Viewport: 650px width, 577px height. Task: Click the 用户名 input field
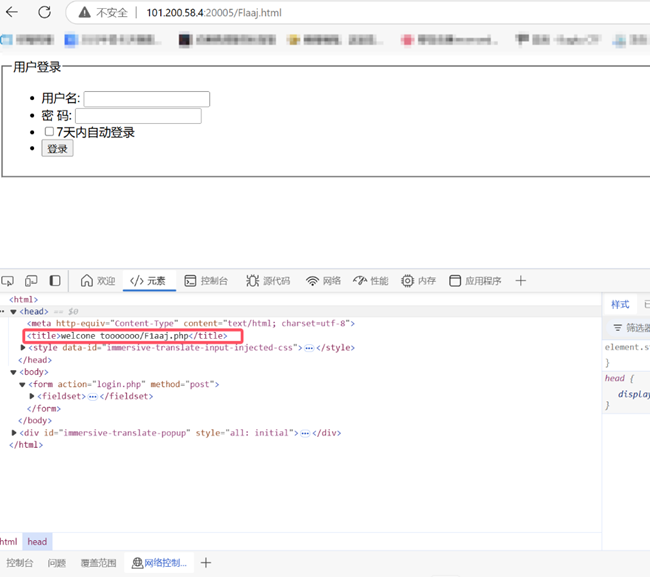146,99
